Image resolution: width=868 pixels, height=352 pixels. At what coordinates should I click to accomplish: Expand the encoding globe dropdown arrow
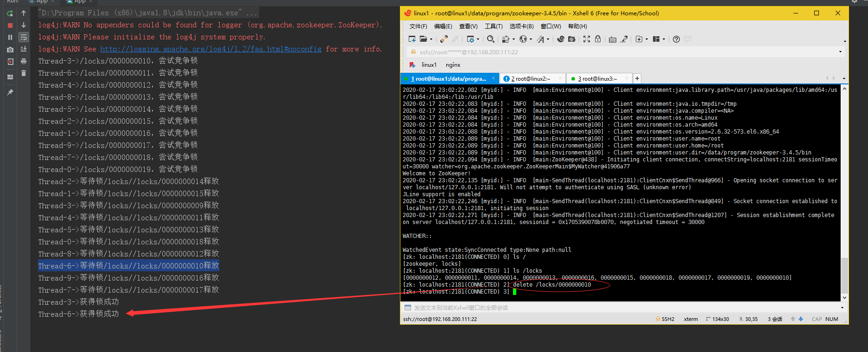coord(531,39)
